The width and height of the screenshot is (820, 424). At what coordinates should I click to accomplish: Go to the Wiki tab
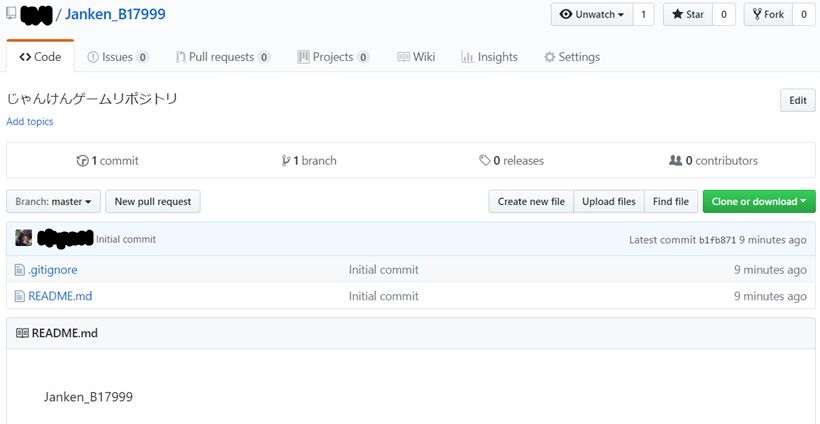click(416, 57)
